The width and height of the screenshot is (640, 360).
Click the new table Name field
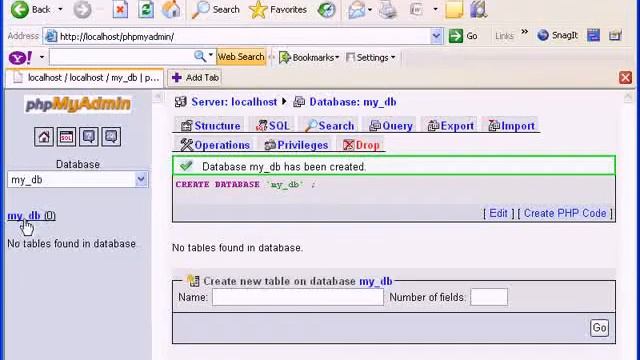coord(298,297)
